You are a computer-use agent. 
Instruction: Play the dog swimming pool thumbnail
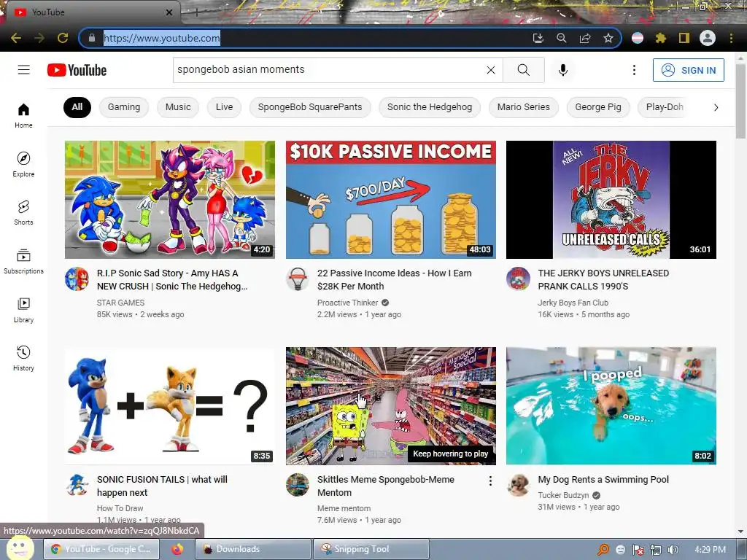tap(611, 405)
